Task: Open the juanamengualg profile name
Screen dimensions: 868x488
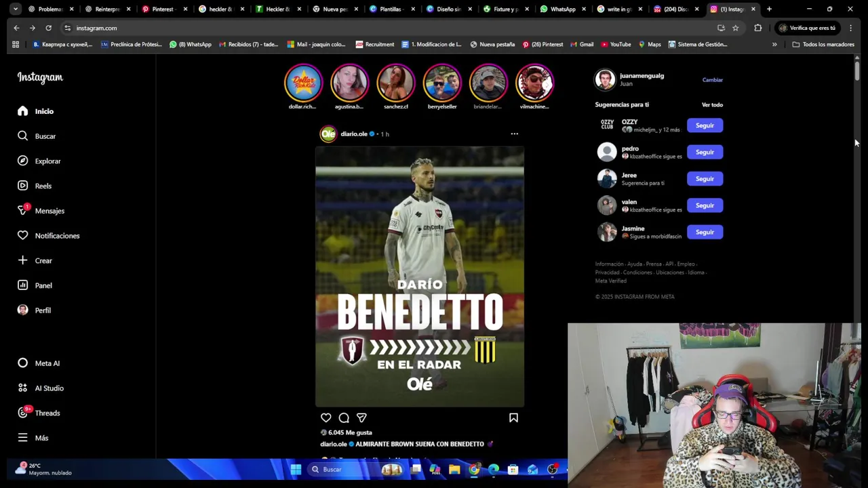Action: click(642, 76)
